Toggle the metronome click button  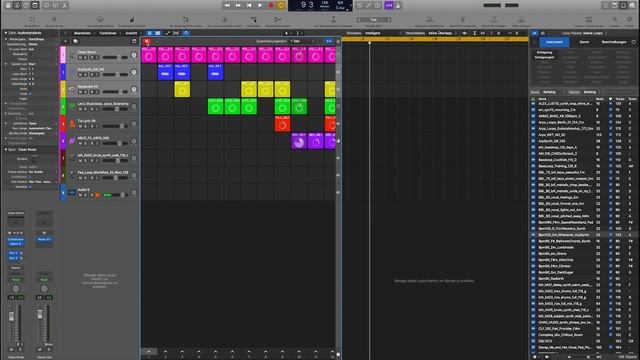click(x=398, y=5)
